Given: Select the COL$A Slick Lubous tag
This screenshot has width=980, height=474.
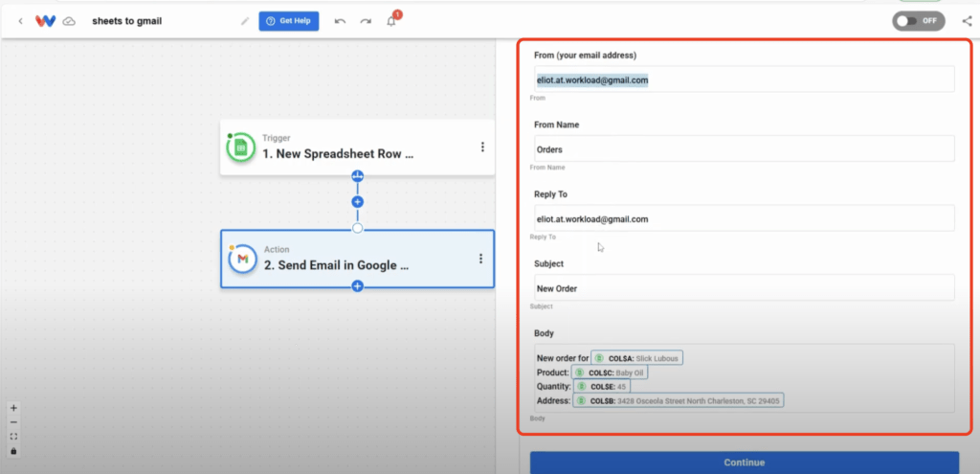Looking at the screenshot, I should pos(636,358).
